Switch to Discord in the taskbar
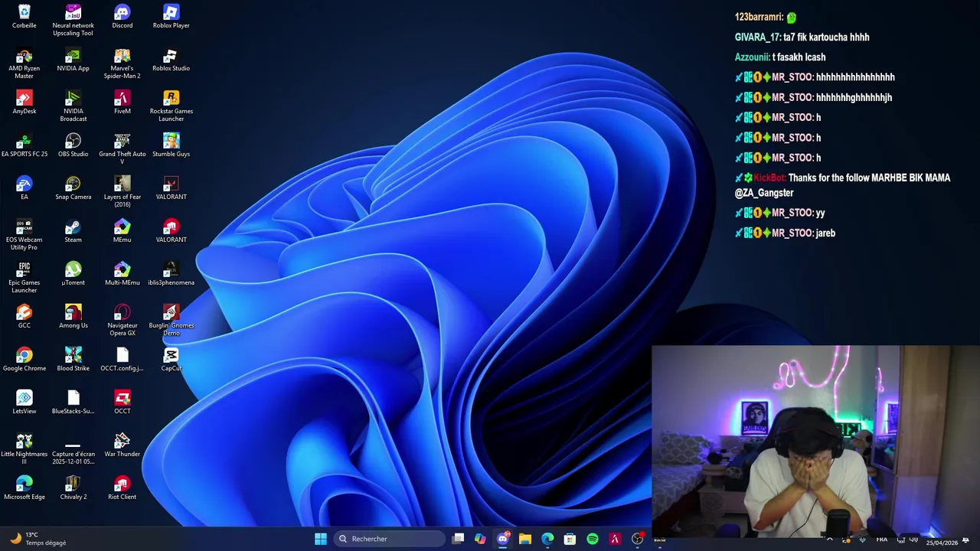Image resolution: width=980 pixels, height=551 pixels. 503,539
